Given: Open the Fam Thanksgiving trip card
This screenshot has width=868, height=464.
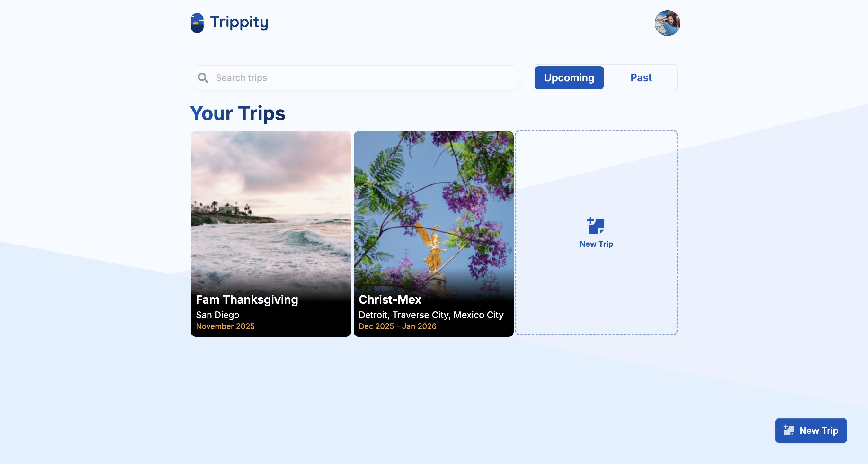Looking at the screenshot, I should pyautogui.click(x=270, y=234).
